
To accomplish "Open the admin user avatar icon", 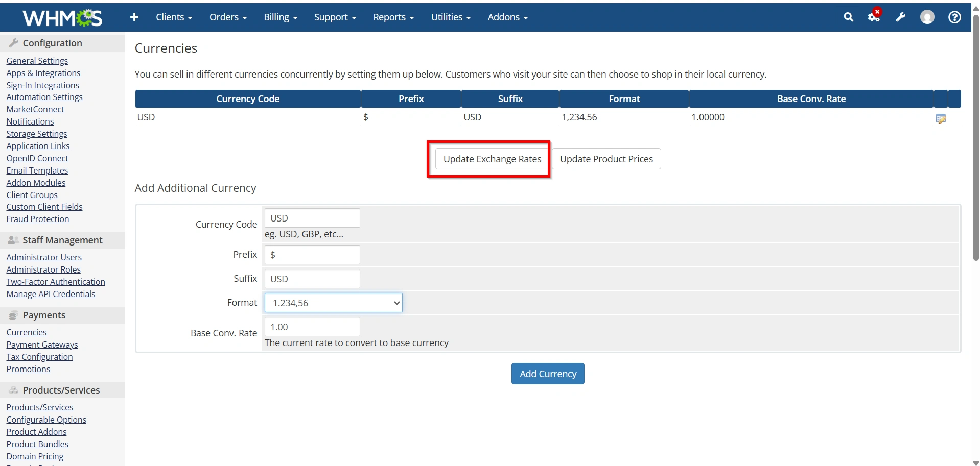I will click(927, 17).
